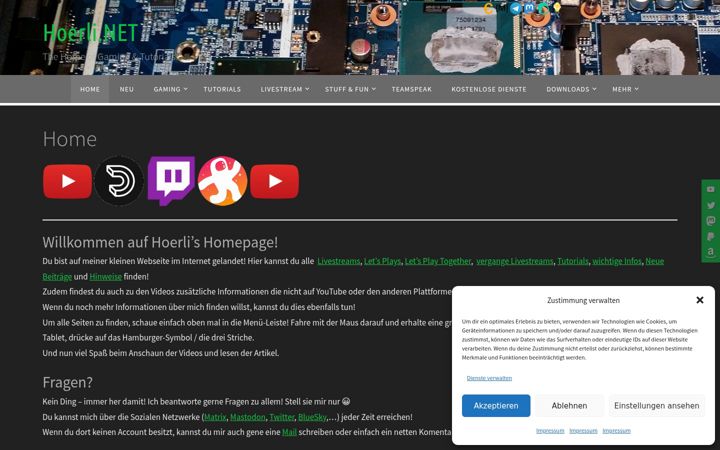This screenshot has height=450, width=720.
Task: Follow the Let's Play Together link
Action: [438, 261]
